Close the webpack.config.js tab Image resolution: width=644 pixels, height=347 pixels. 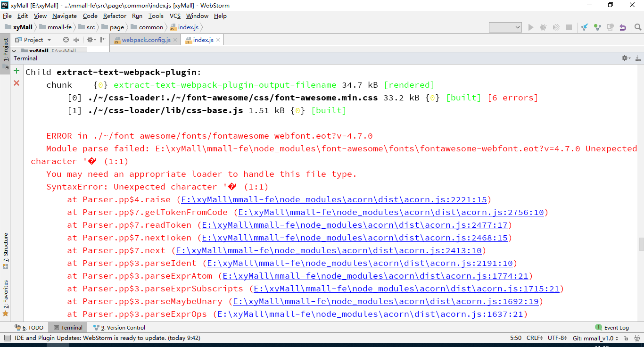point(175,40)
